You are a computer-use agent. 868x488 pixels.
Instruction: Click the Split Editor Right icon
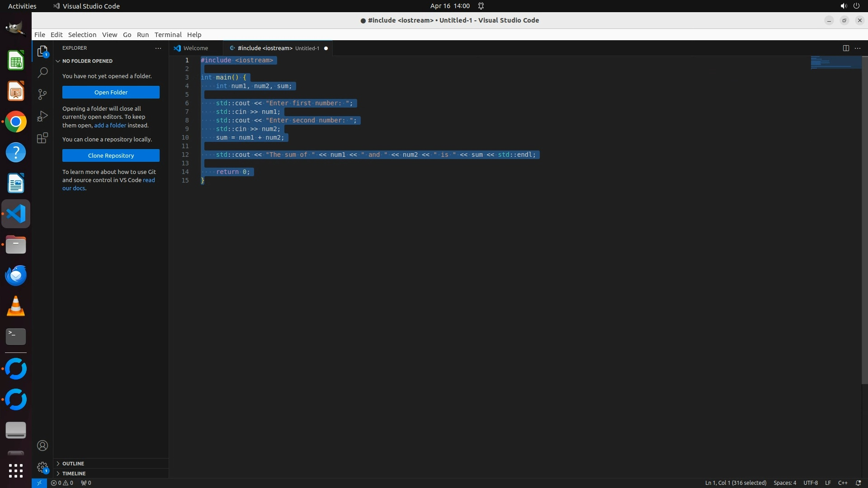(x=846, y=48)
